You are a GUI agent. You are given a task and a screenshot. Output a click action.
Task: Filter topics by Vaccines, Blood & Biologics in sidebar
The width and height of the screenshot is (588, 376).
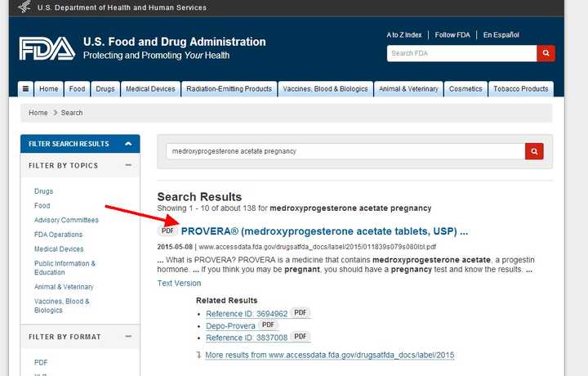[62, 306]
